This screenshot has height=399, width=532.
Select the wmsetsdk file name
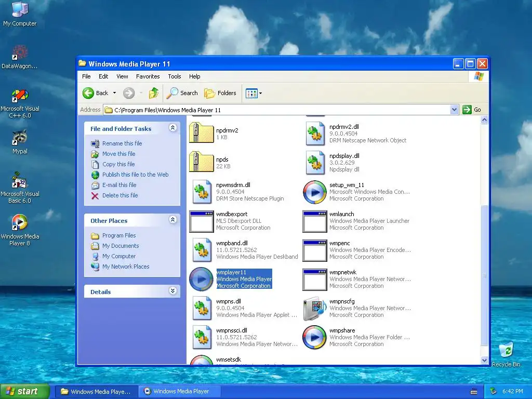(229, 360)
